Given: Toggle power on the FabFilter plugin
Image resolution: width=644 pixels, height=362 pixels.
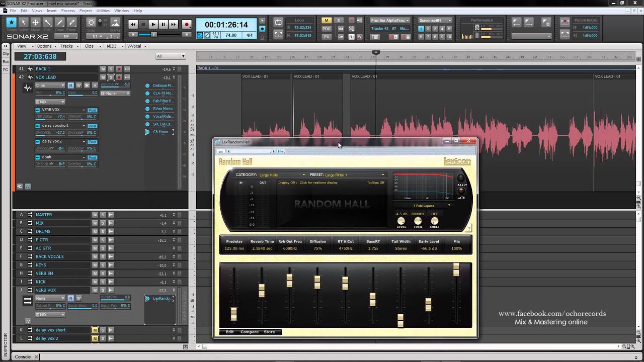Looking at the screenshot, I should tap(147, 101).
